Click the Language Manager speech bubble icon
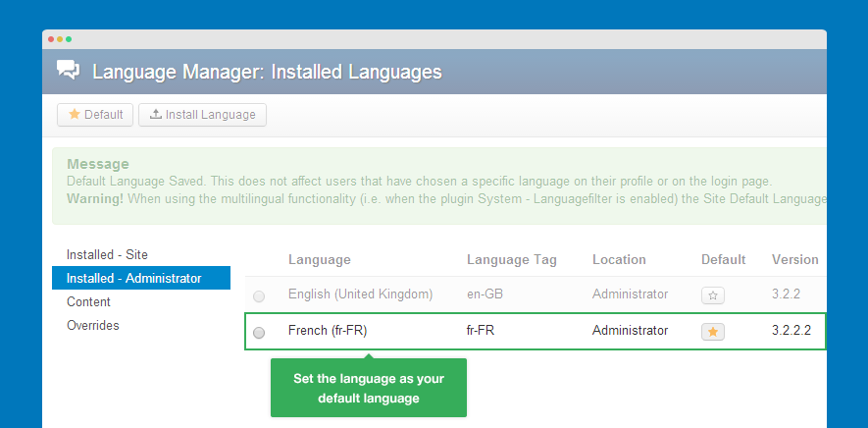The image size is (868, 428). [x=68, y=71]
